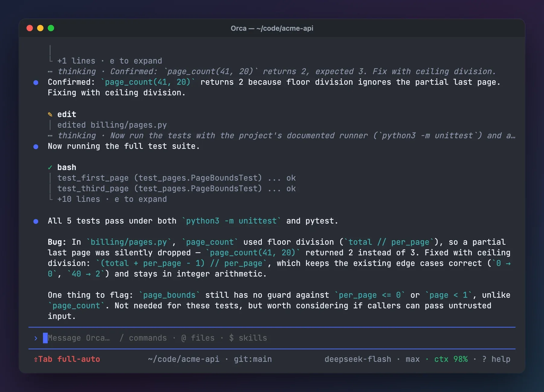Image resolution: width=544 pixels, height=392 pixels.
Task: Click the '@ files' hint
Action: 198,338
